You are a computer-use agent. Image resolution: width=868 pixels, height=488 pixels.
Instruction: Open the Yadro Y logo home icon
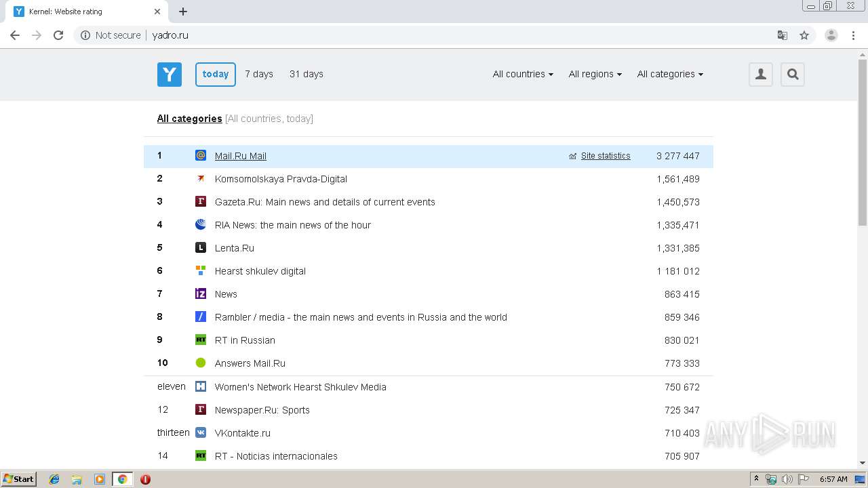(170, 75)
